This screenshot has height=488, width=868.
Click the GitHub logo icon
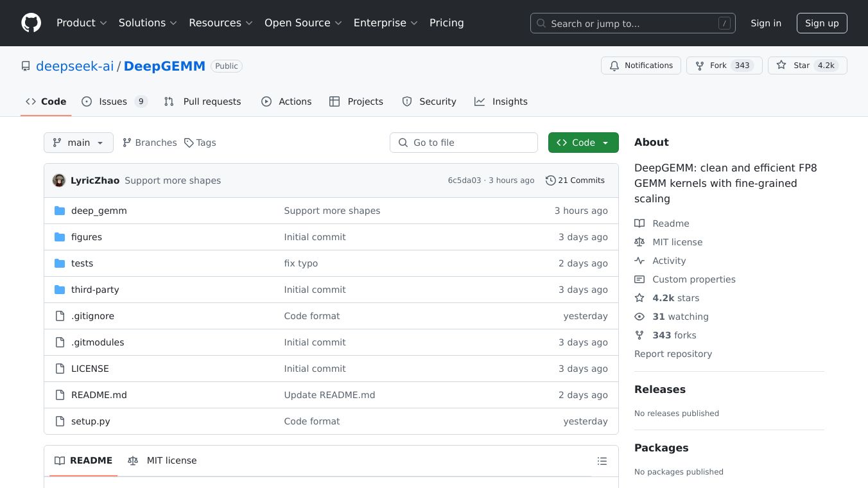point(31,23)
